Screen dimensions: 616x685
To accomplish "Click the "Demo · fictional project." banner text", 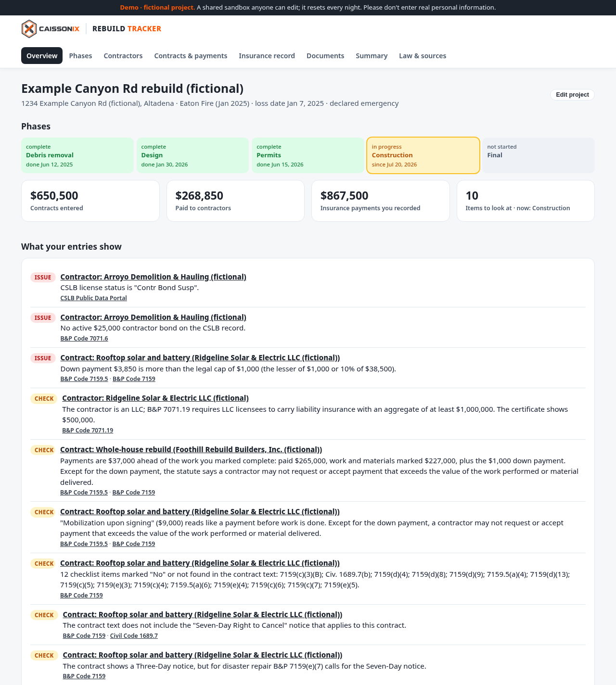I will [157, 8].
